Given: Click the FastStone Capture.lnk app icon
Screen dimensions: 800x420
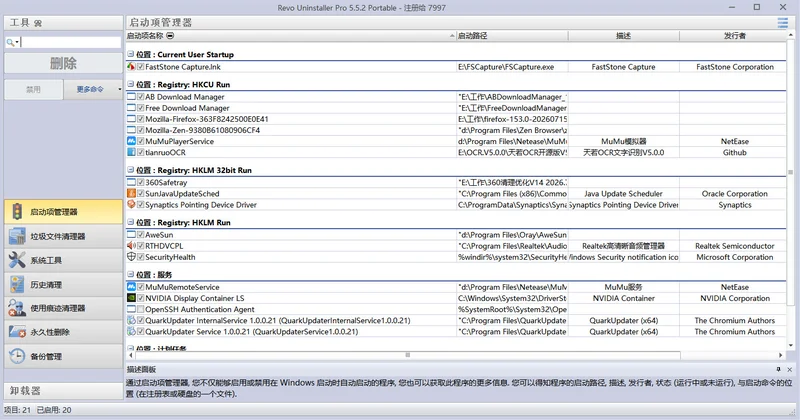Looking at the screenshot, I should point(131,66).
